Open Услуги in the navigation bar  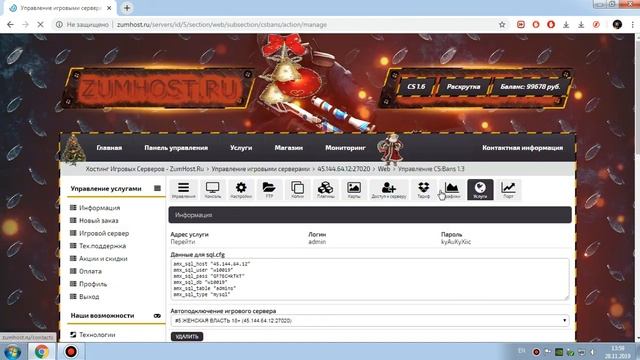pos(241,148)
